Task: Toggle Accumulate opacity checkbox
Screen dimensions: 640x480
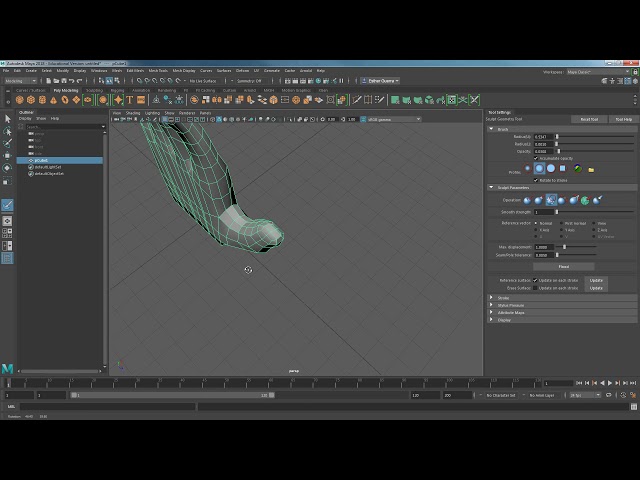Action: coord(536,158)
